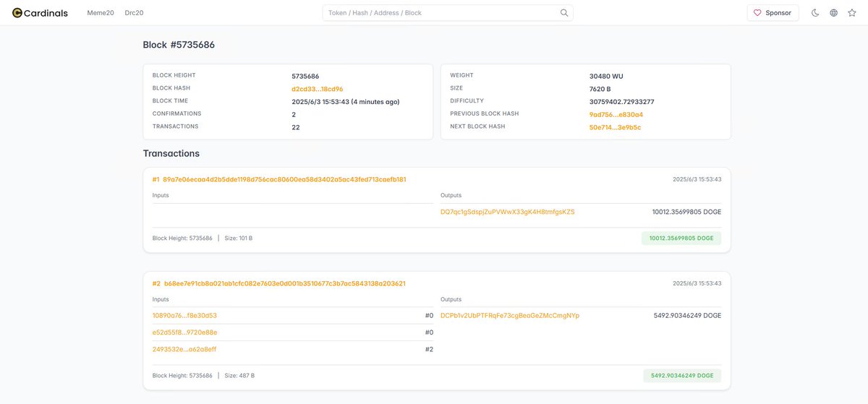Click difficulty value 30759402.72933277
The image size is (868, 404).
(621, 102)
